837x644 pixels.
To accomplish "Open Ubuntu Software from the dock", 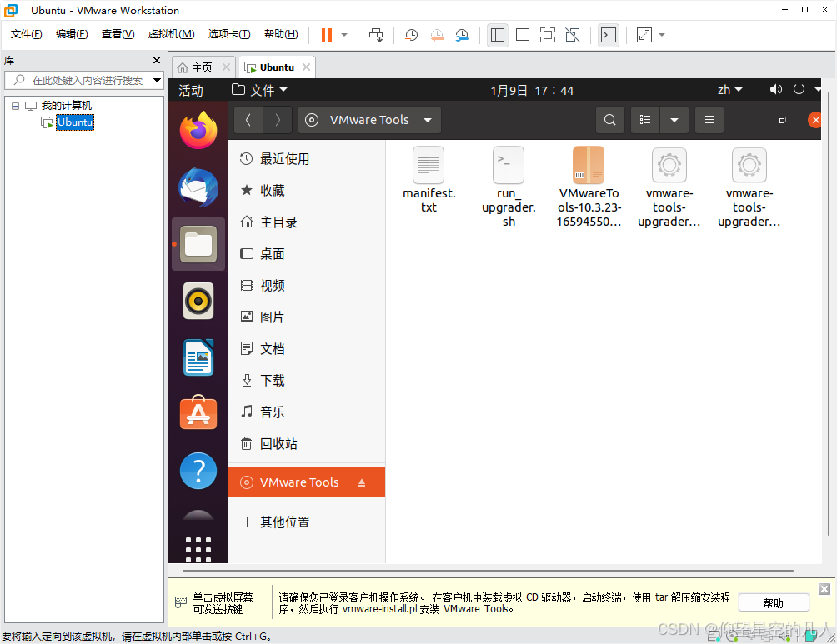I will click(x=198, y=412).
